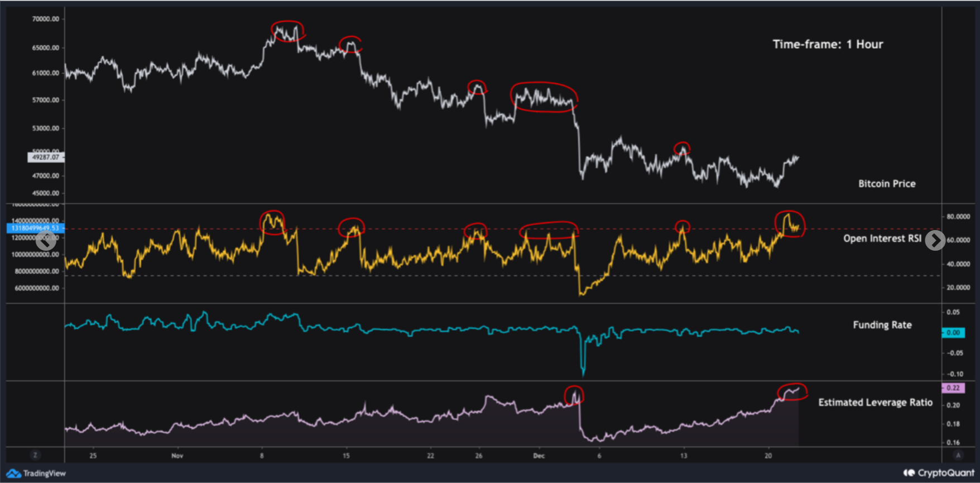Open the TradingView logo link
Screen dimensions: 980x483
tap(36, 473)
